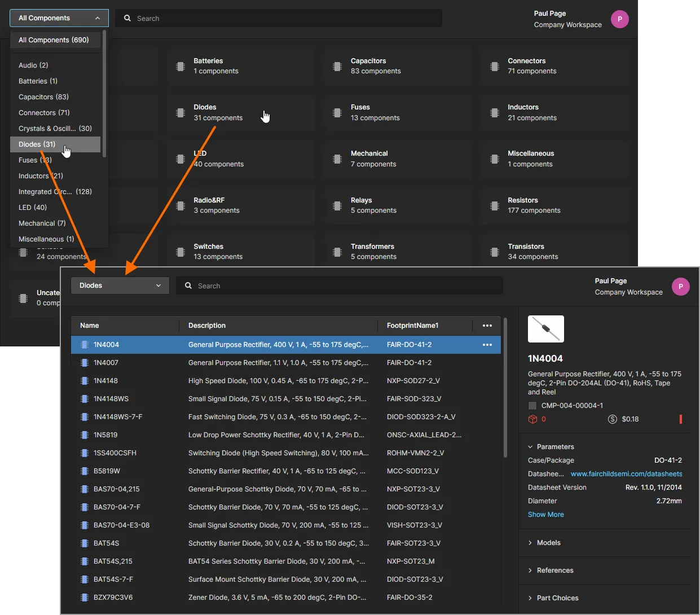Click the Batteries category card icon
This screenshot has height=615, width=700.
(x=180, y=65)
